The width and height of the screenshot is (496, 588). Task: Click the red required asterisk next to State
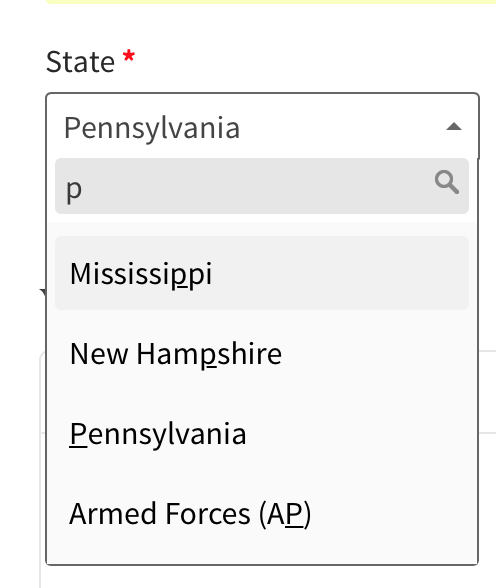pyautogui.click(x=129, y=56)
